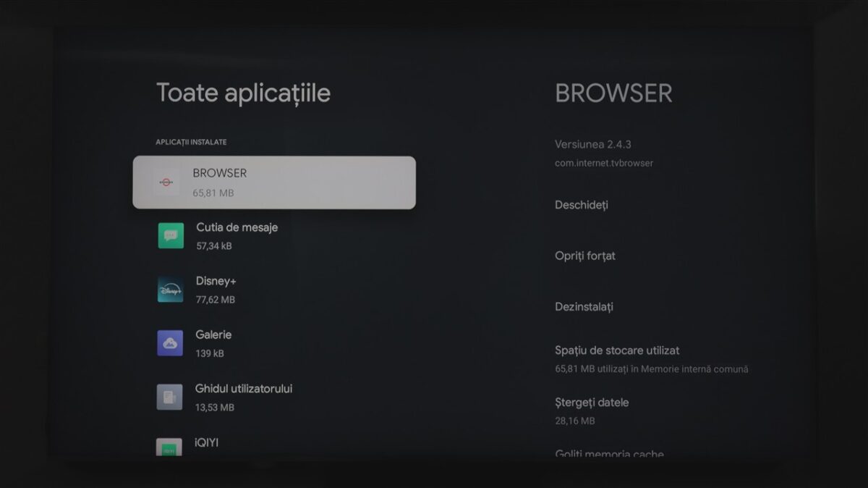The width and height of the screenshot is (868, 488).
Task: Click the Versiunea 2.4.3 text
Action: click(x=592, y=144)
